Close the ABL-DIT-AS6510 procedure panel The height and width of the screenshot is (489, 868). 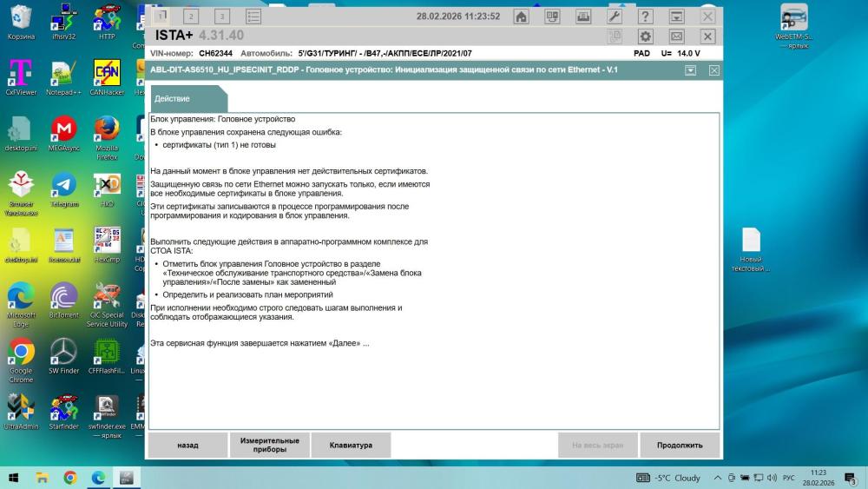coord(714,70)
